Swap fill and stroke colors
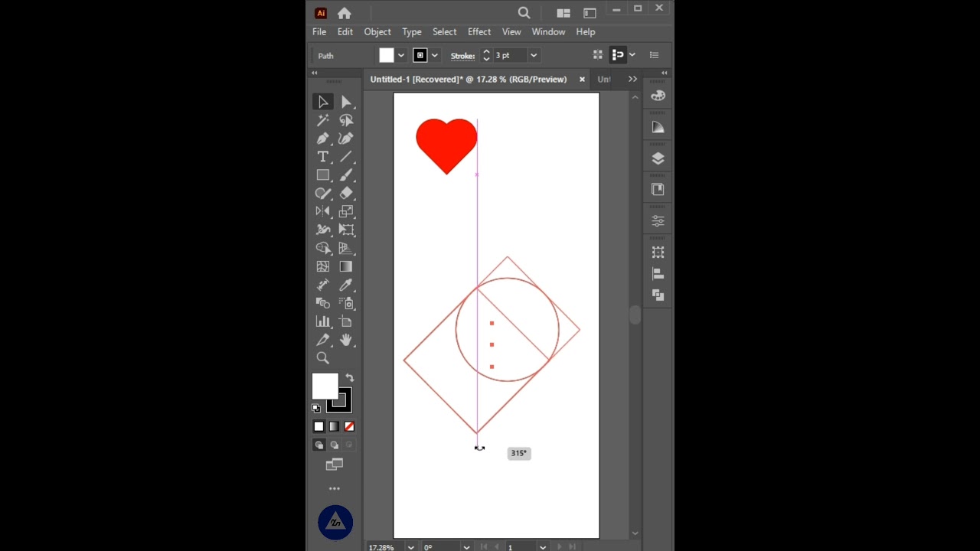Image resolution: width=980 pixels, height=551 pixels. tap(349, 378)
